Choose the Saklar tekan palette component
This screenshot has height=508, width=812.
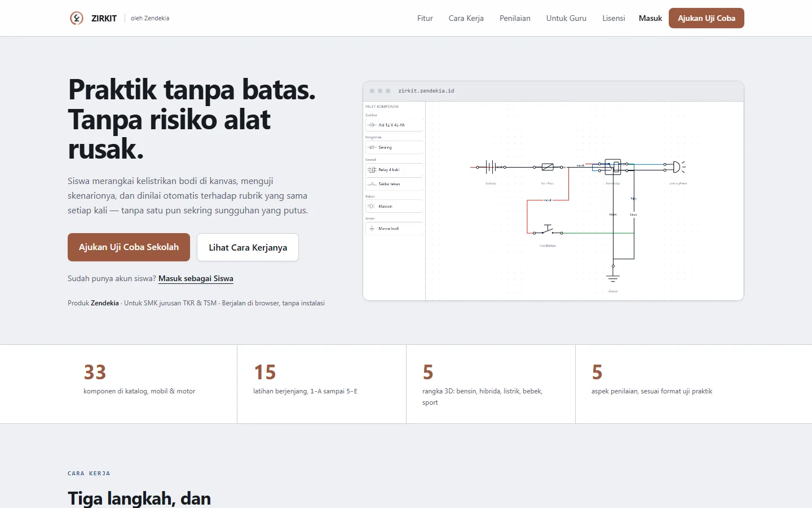pyautogui.click(x=394, y=184)
